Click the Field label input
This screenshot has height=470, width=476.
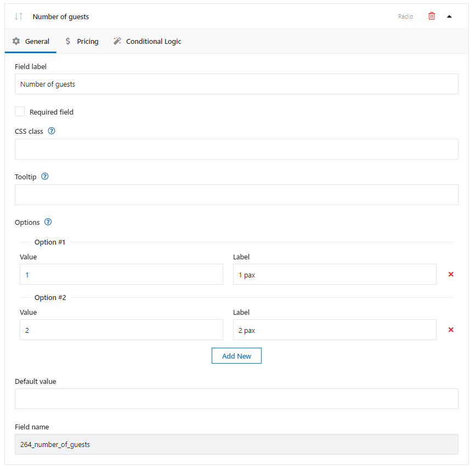click(x=236, y=84)
